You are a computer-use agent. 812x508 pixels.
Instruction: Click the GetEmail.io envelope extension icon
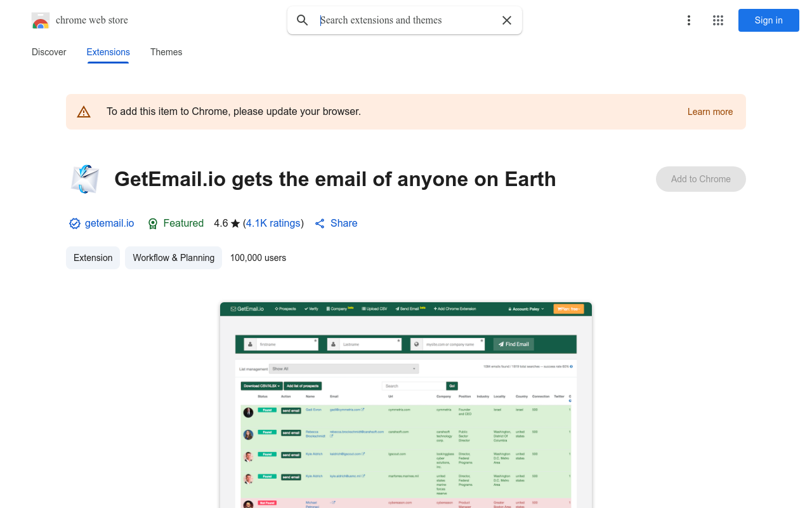click(x=85, y=179)
